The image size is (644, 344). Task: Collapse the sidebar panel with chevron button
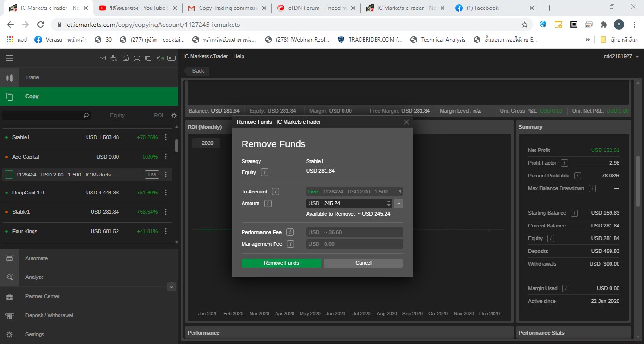click(x=171, y=286)
